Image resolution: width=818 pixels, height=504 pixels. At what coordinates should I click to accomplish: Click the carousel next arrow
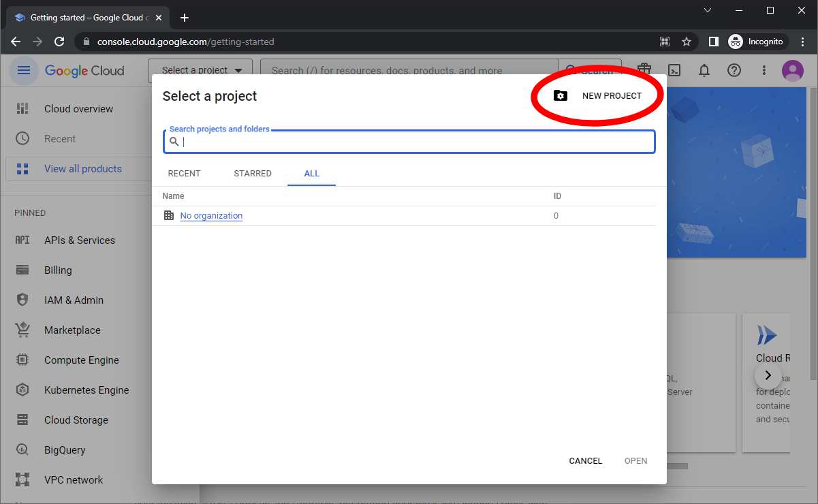pyautogui.click(x=768, y=375)
